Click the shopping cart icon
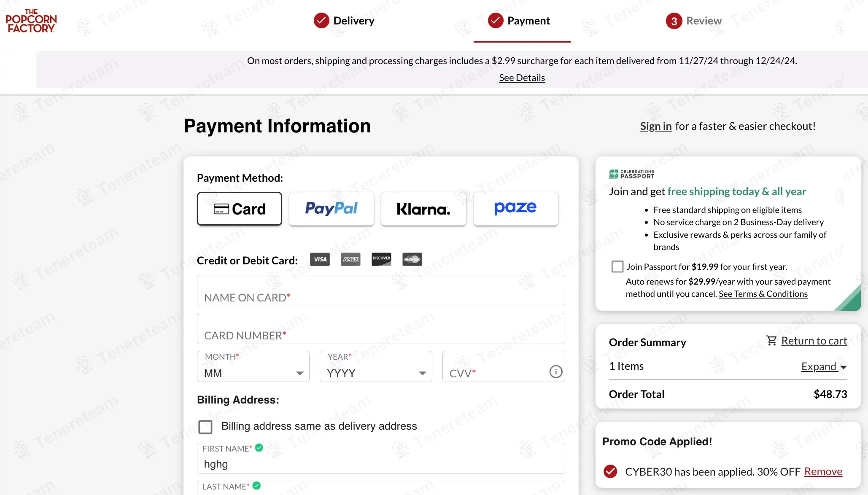This screenshot has height=495, width=868. 771,340
